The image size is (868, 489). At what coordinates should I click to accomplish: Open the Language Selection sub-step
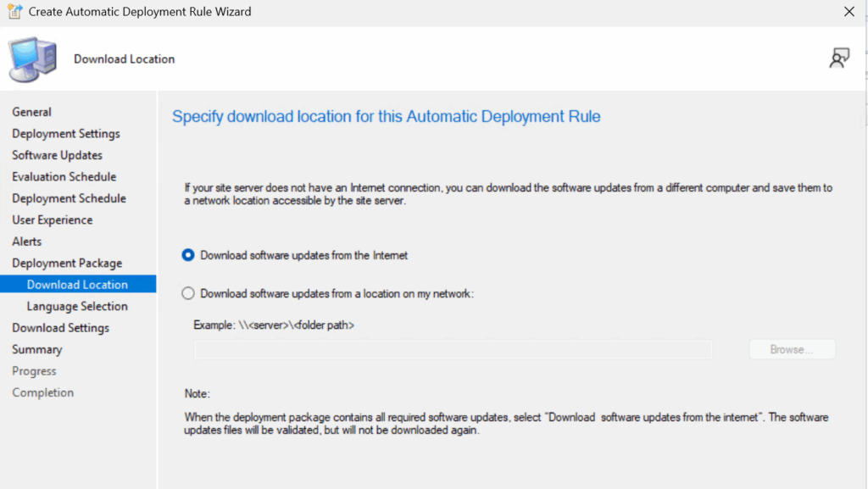(77, 307)
